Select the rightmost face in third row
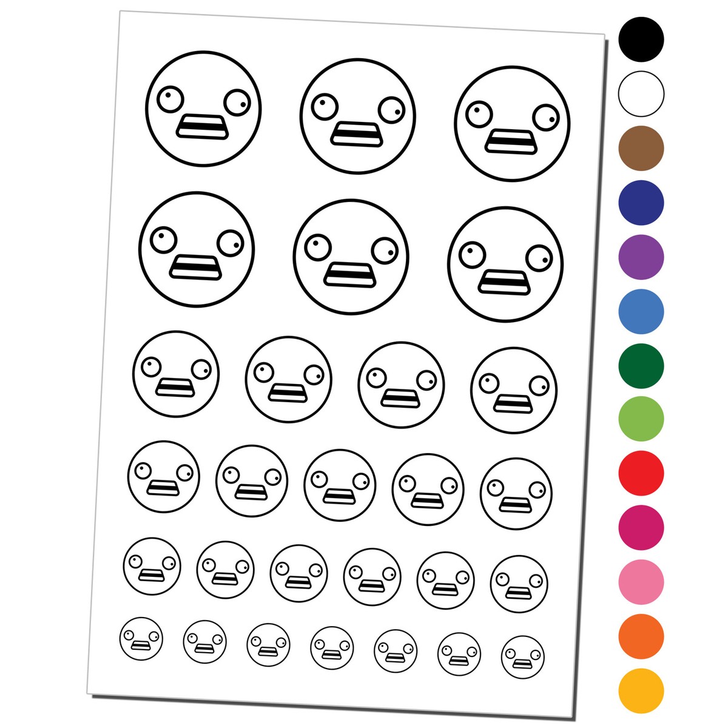 513,390
